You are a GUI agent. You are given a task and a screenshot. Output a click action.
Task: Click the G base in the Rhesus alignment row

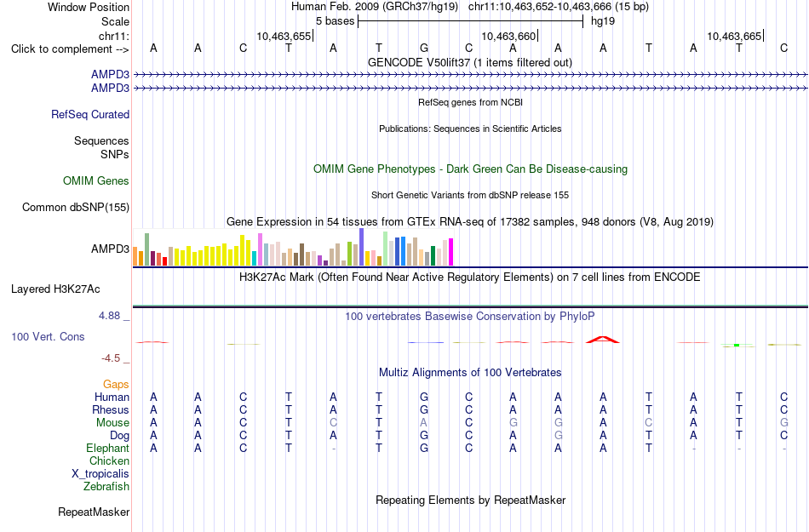click(x=423, y=409)
